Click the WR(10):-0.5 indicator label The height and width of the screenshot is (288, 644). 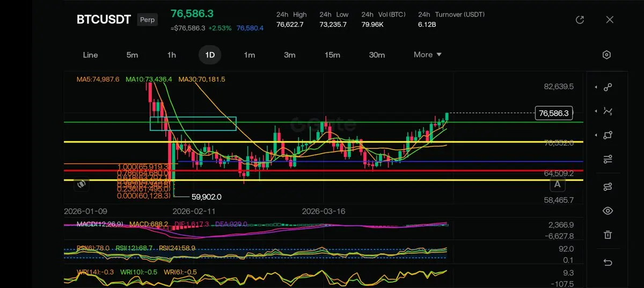click(x=138, y=272)
